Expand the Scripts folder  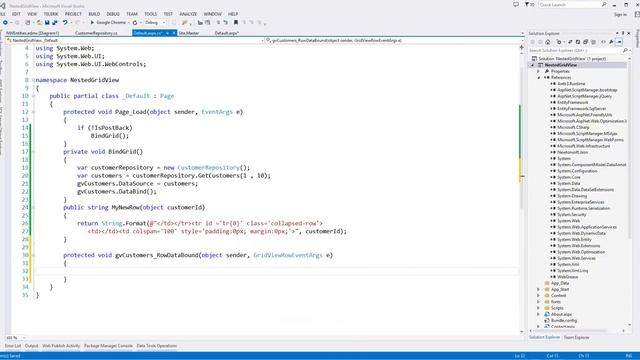[x=538, y=308]
